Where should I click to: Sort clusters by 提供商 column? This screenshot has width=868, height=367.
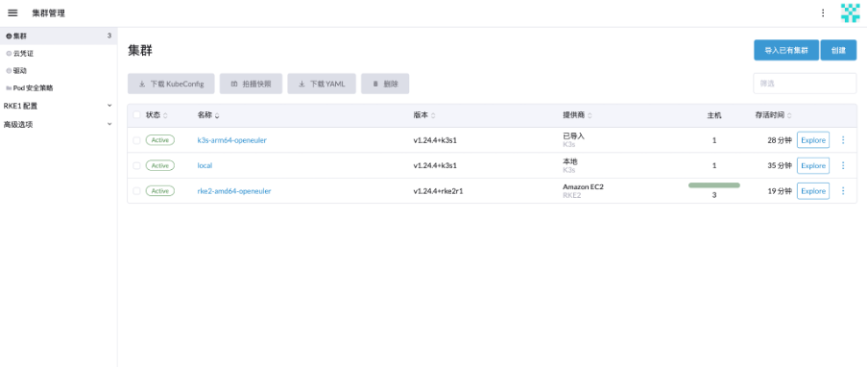pos(577,115)
